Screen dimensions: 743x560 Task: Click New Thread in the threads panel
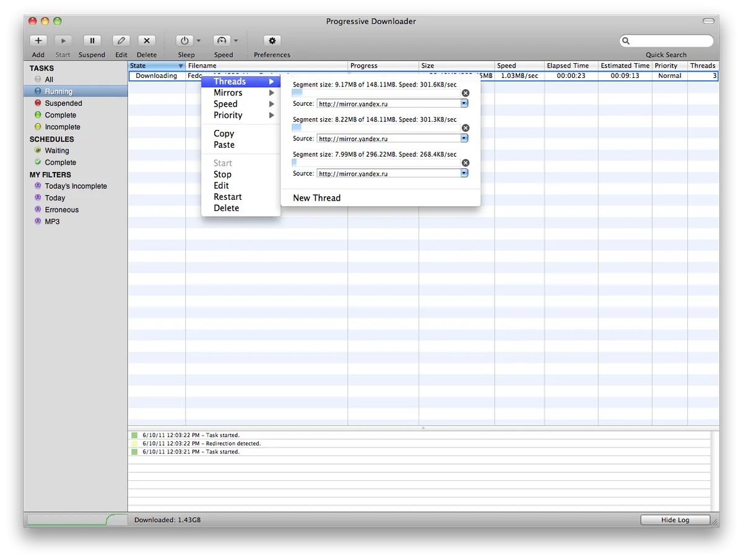316,197
